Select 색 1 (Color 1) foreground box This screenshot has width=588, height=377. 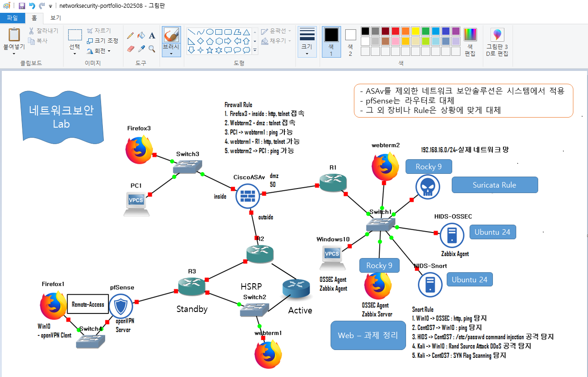click(331, 42)
